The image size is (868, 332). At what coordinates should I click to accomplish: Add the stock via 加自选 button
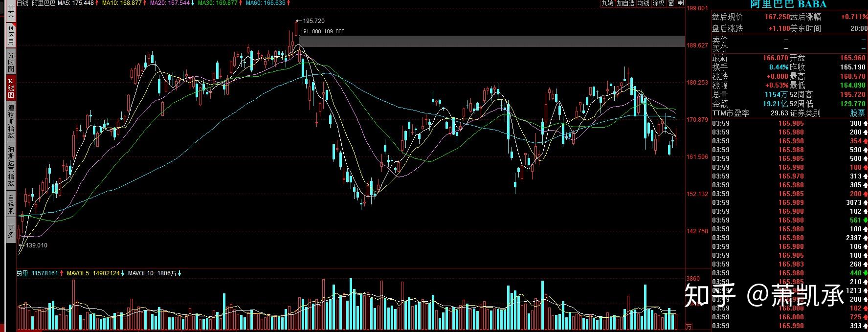tap(625, 3)
